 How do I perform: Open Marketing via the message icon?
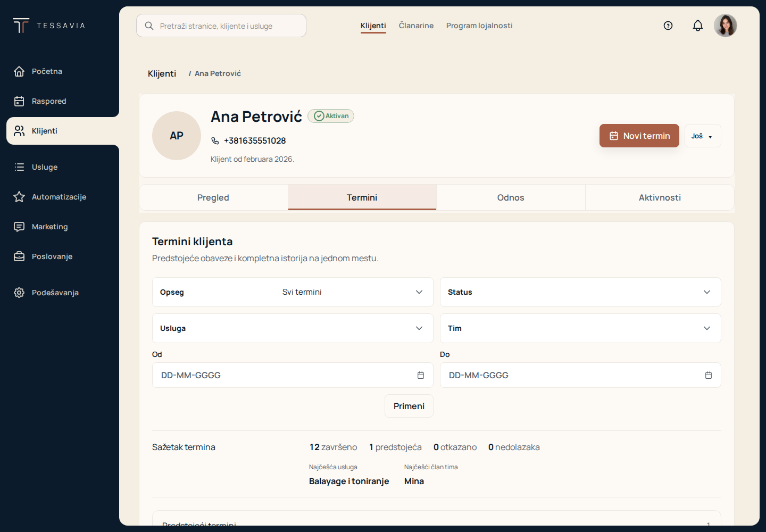[x=19, y=227]
